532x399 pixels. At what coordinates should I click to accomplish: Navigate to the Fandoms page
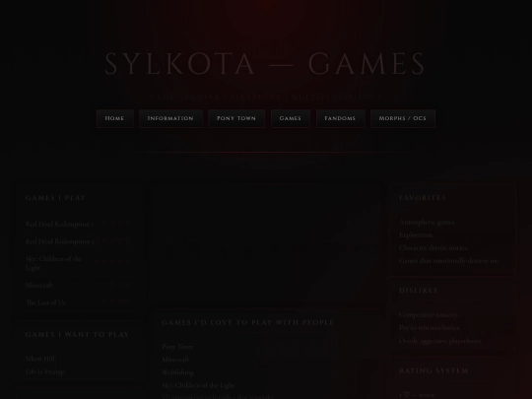(x=340, y=118)
